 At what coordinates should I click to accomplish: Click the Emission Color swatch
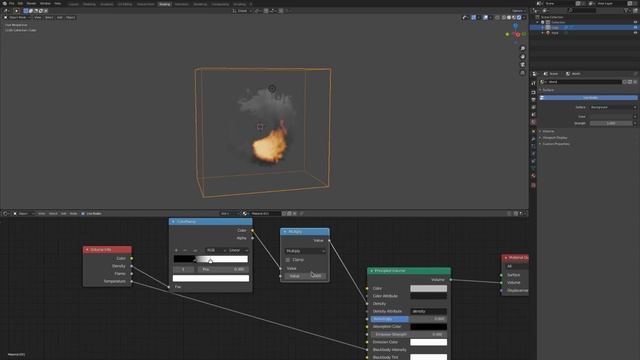pos(428,342)
